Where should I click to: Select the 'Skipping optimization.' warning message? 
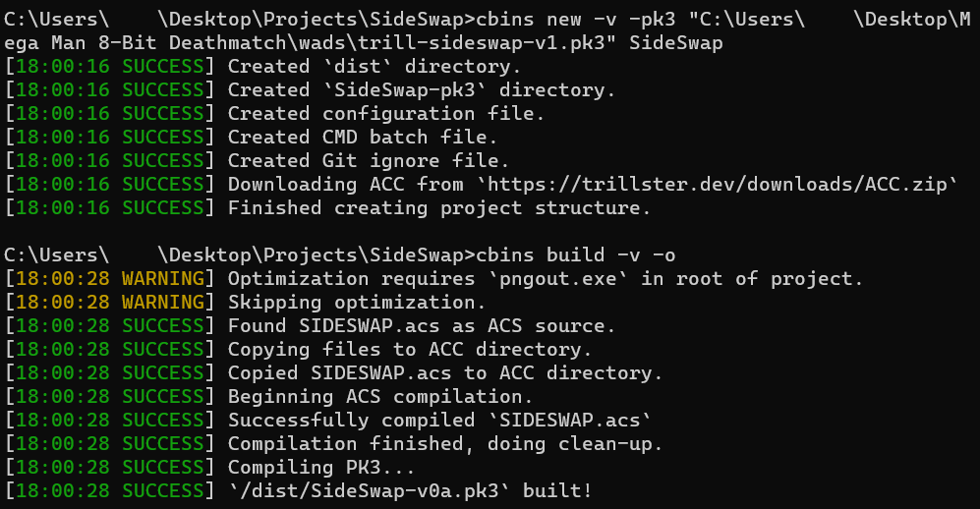(x=357, y=303)
